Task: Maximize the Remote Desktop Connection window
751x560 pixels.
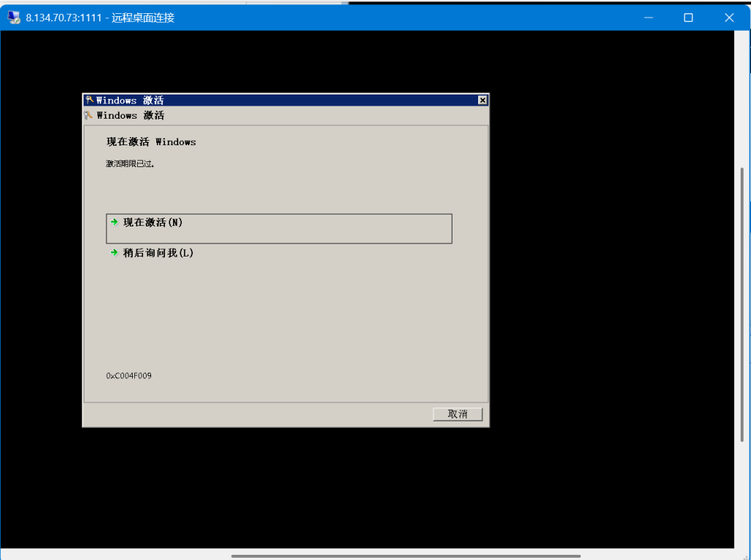Action: coord(688,18)
